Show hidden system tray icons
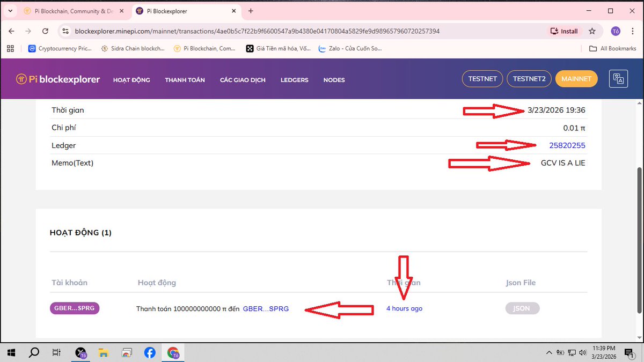Image resolution: width=644 pixels, height=362 pixels. pyautogui.click(x=549, y=352)
